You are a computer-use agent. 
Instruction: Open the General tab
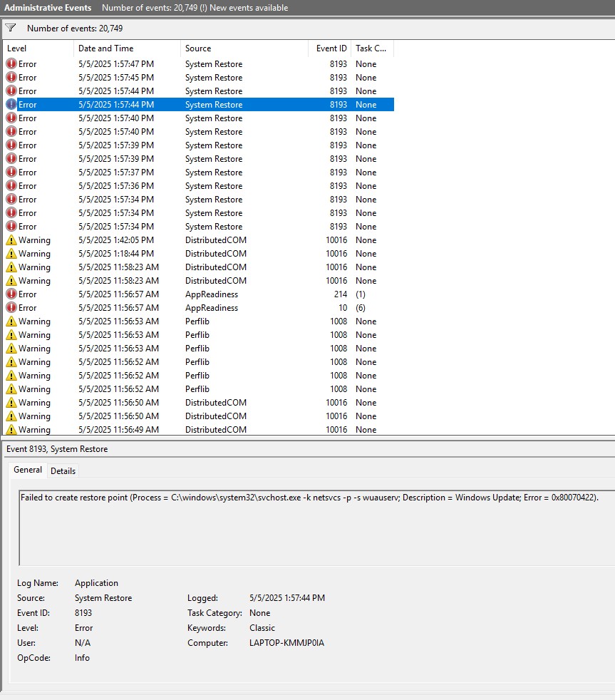click(x=28, y=470)
